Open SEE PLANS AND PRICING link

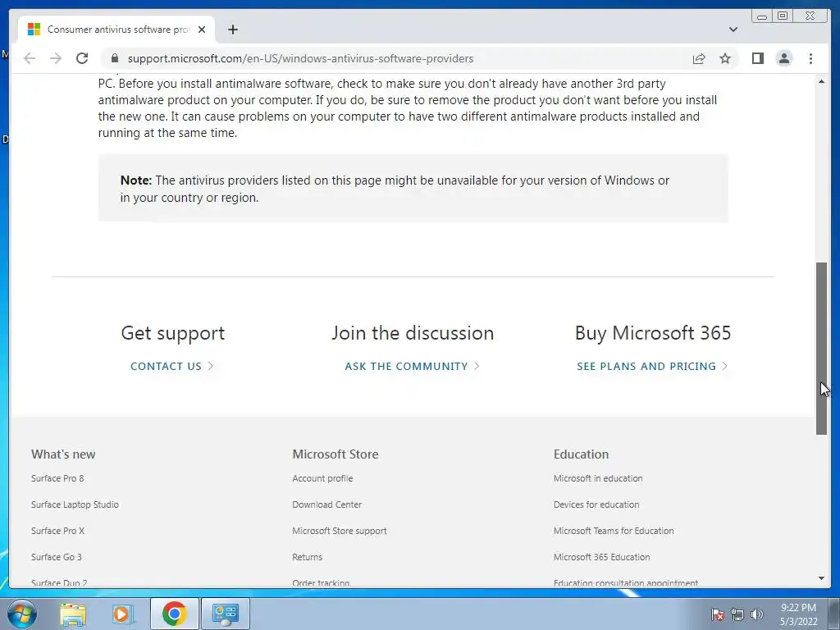coord(652,366)
